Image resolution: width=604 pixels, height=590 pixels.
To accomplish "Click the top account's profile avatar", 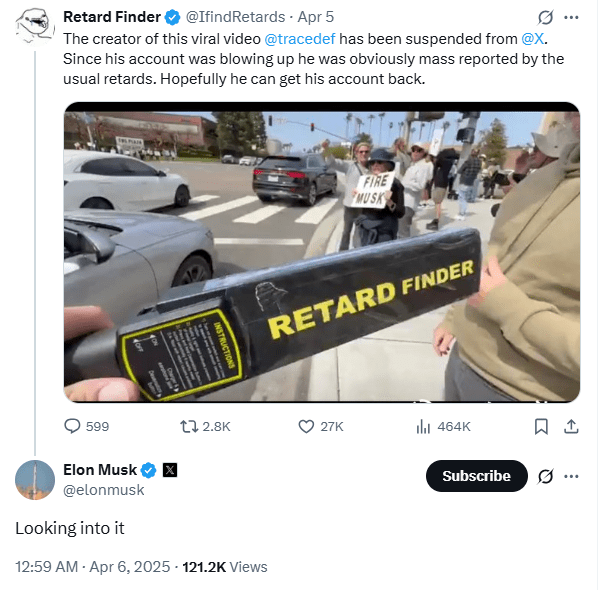I will click(x=35, y=23).
